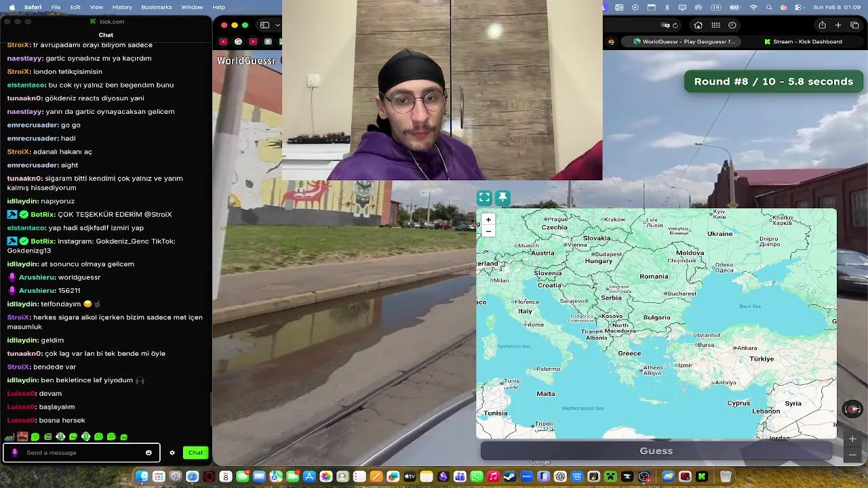Click the WorldGuessr logo on the game
The height and width of the screenshot is (488, 868).
tap(246, 61)
